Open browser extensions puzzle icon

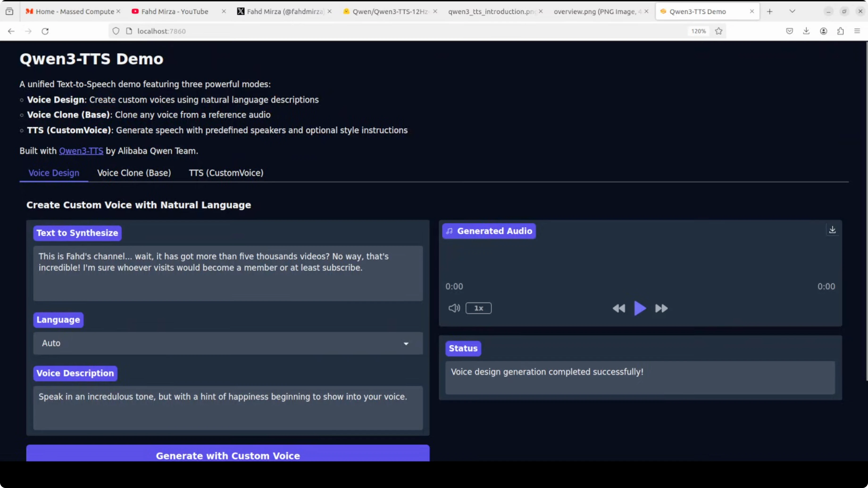click(x=840, y=31)
